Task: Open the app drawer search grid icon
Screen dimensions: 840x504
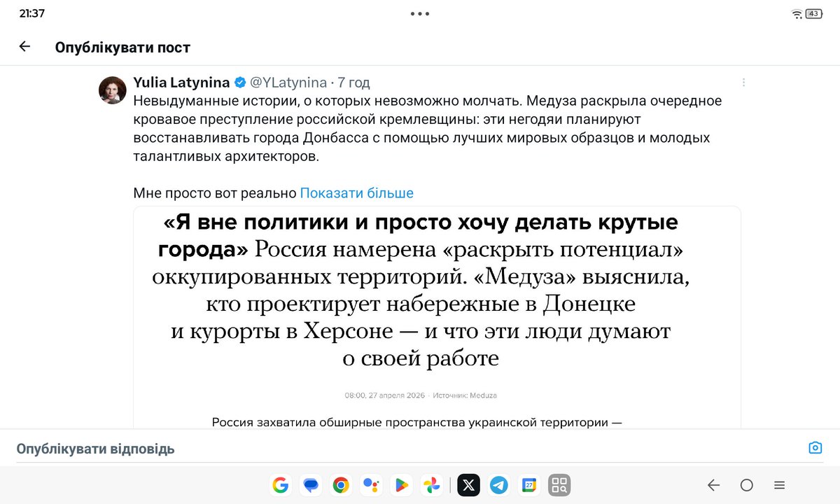Action: pyautogui.click(x=559, y=485)
